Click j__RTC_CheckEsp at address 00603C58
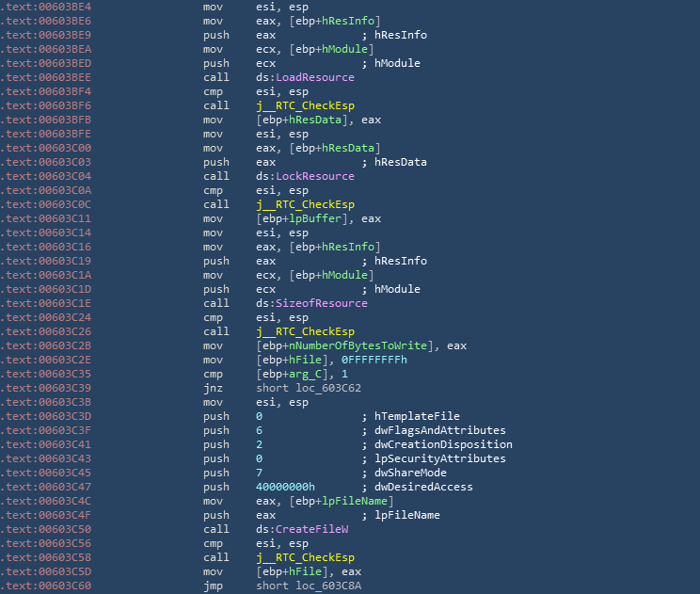 click(x=301, y=557)
